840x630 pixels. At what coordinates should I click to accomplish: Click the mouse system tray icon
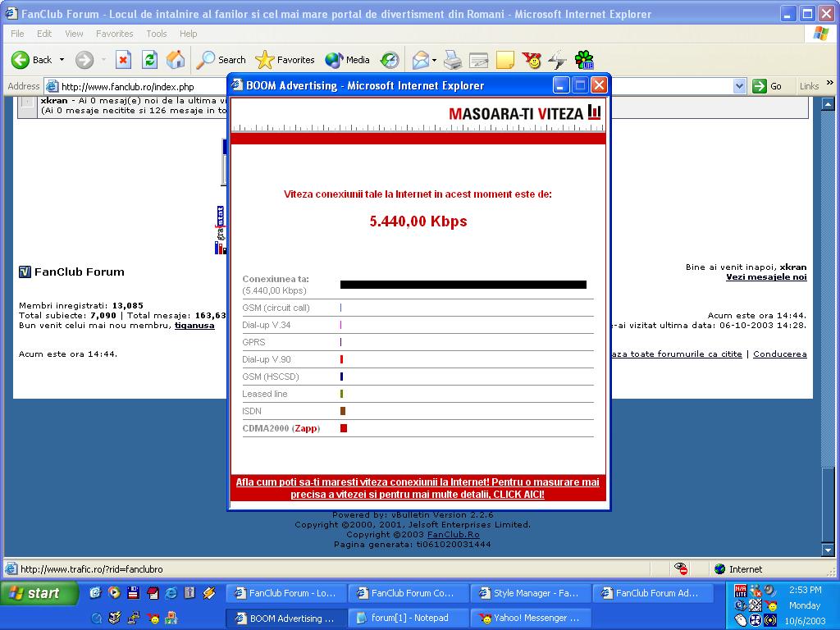tap(741, 620)
